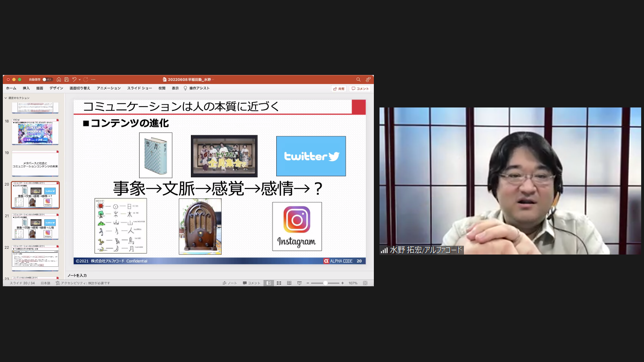Start Slide Show from status bar icon

[x=299, y=283]
